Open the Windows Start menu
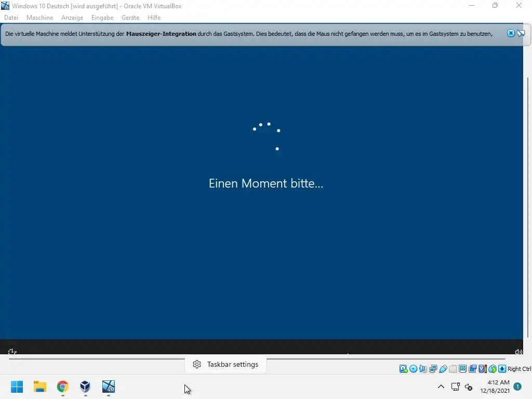 (17, 387)
